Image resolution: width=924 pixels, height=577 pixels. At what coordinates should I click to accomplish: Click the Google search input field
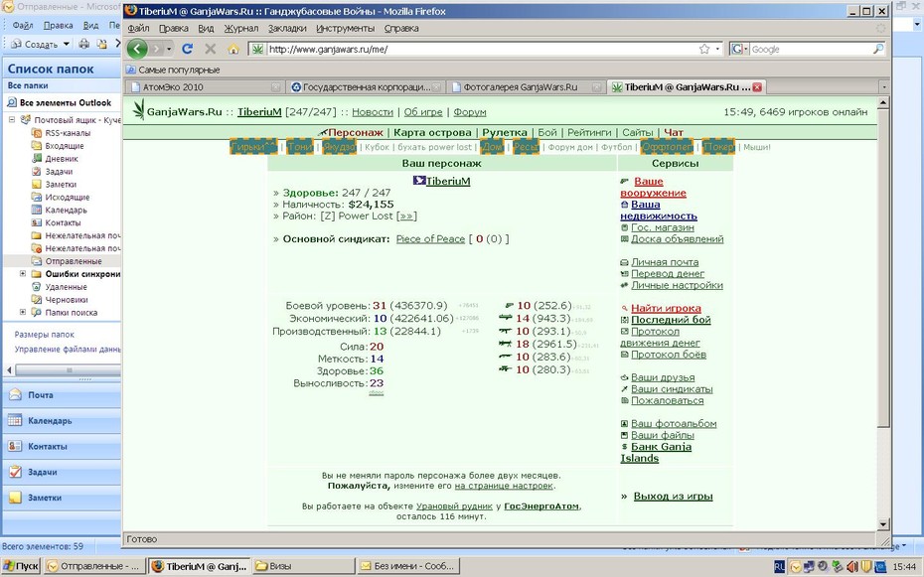pos(811,49)
